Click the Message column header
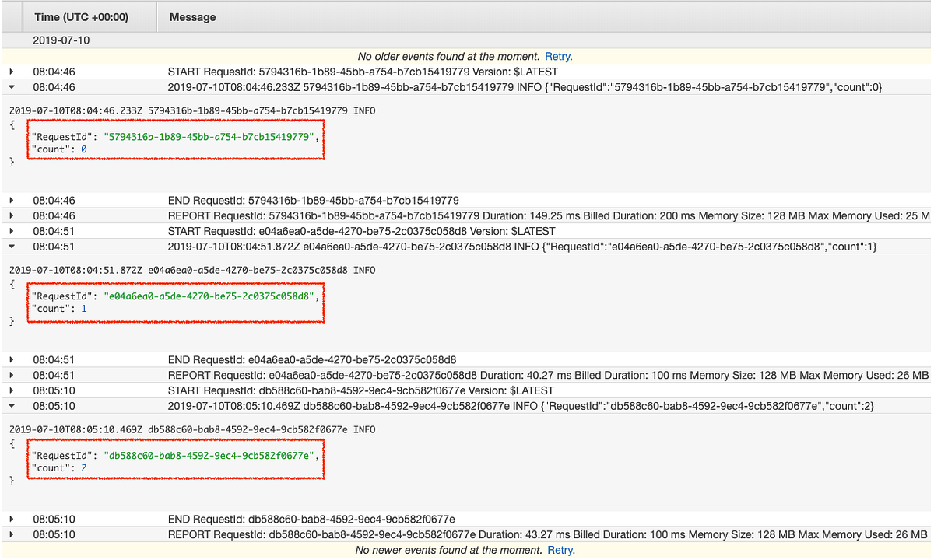This screenshot has width=934, height=560. click(192, 16)
